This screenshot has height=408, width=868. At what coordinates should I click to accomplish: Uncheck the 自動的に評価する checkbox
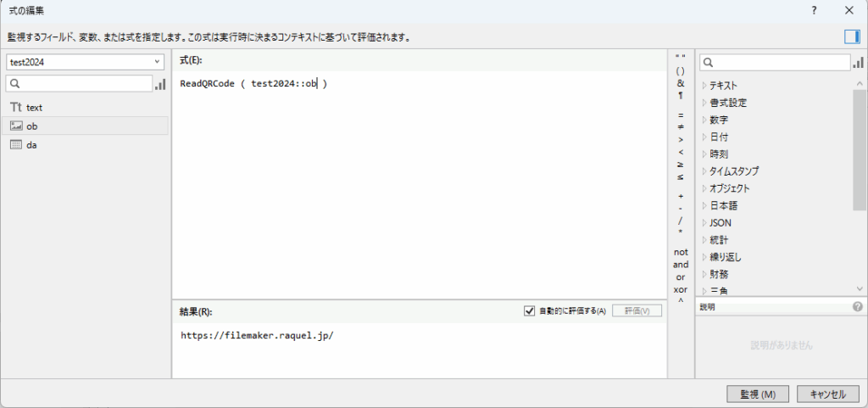(530, 311)
